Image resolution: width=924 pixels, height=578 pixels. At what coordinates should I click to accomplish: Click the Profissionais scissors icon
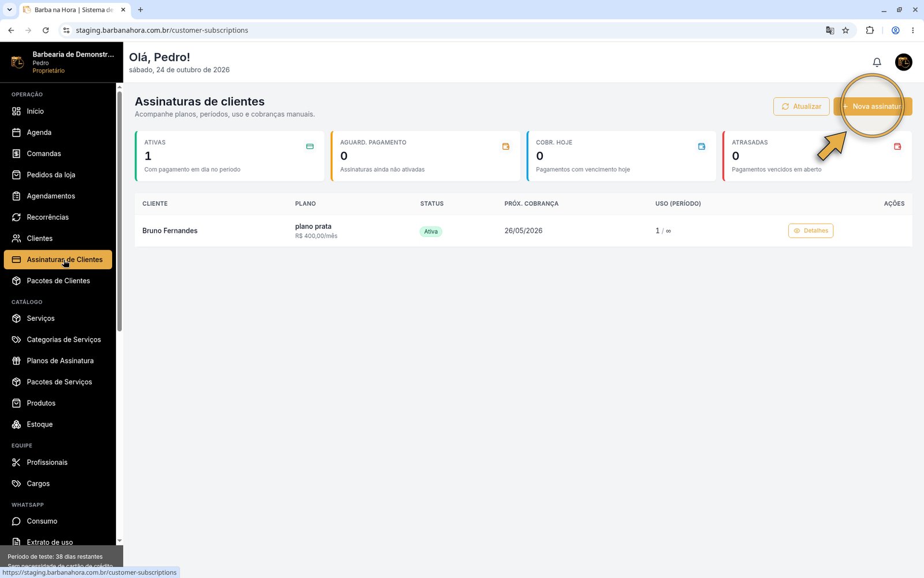pyautogui.click(x=16, y=462)
